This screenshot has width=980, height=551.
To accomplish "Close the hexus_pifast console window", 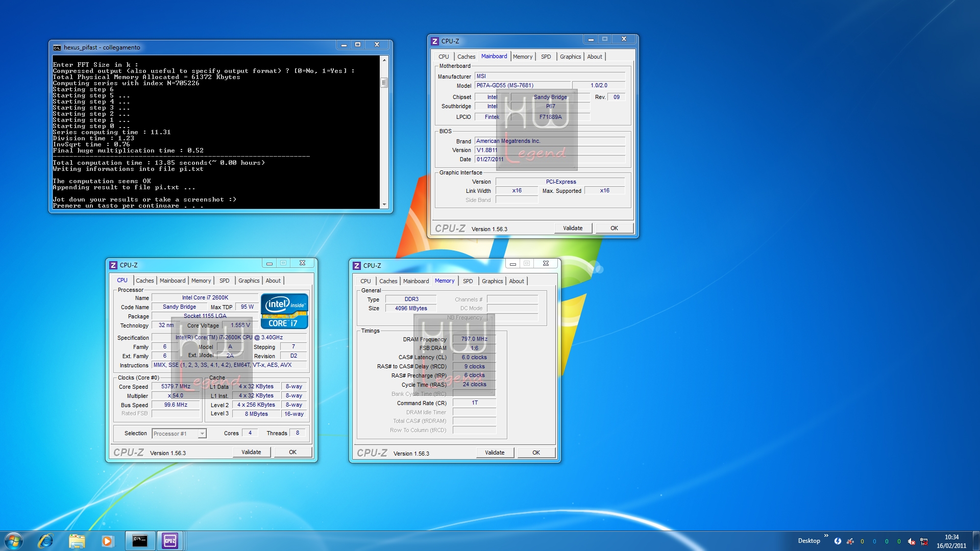I will 377,45.
